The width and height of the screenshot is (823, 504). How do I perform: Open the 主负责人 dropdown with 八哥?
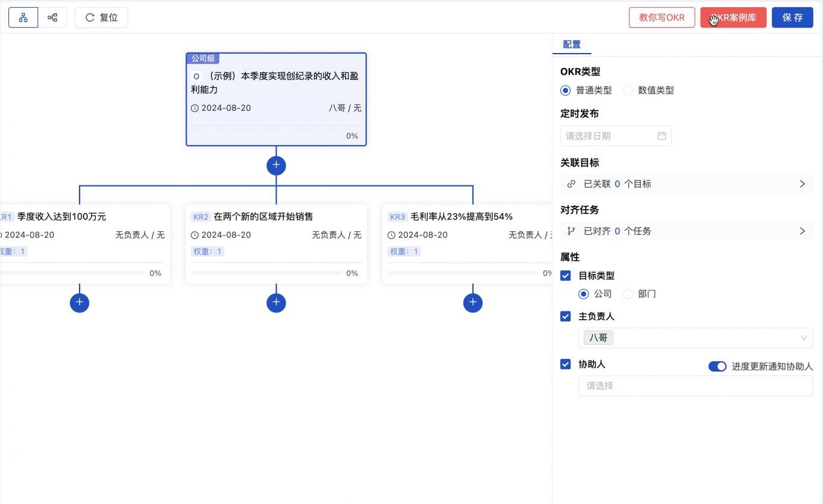tap(696, 338)
